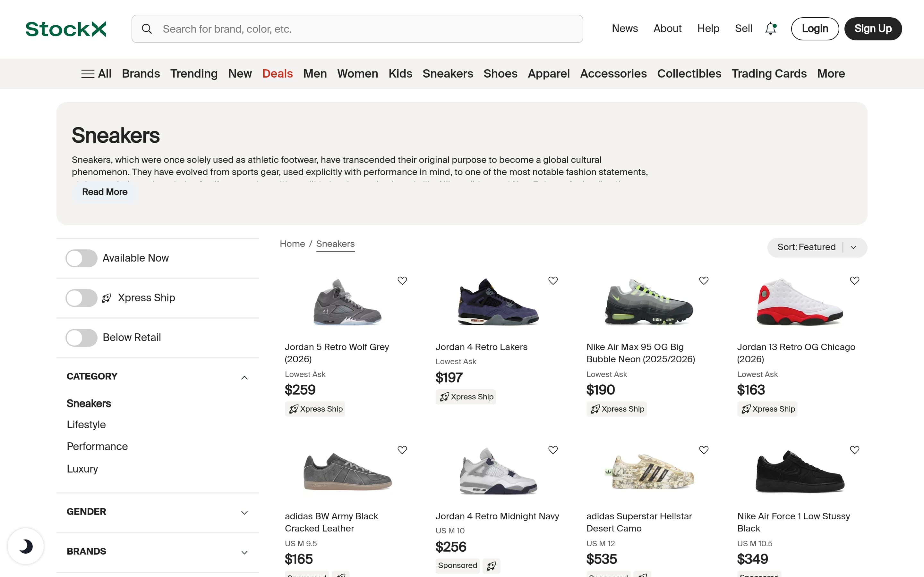Favorite the Nike Air Force 1 Low Stussy

click(854, 449)
